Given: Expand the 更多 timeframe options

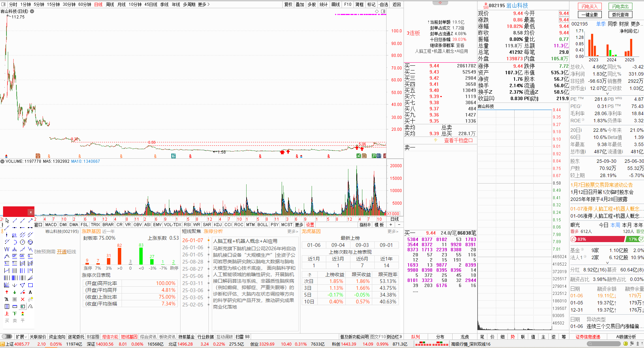Looking at the screenshot, I should point(204,4).
